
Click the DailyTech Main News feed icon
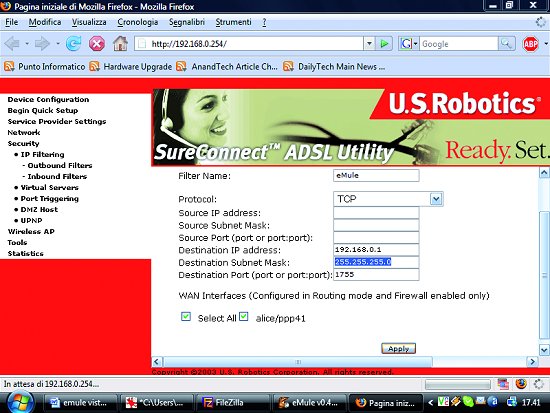(x=288, y=66)
